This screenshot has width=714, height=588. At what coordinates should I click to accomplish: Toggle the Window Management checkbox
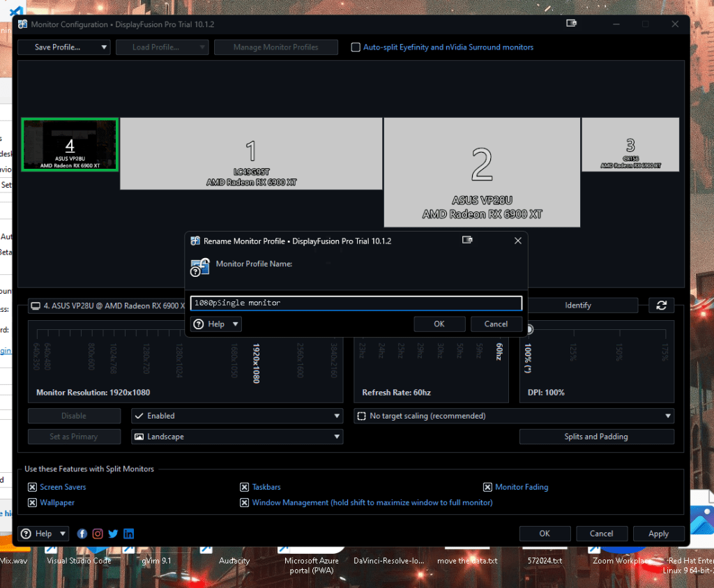coord(245,503)
